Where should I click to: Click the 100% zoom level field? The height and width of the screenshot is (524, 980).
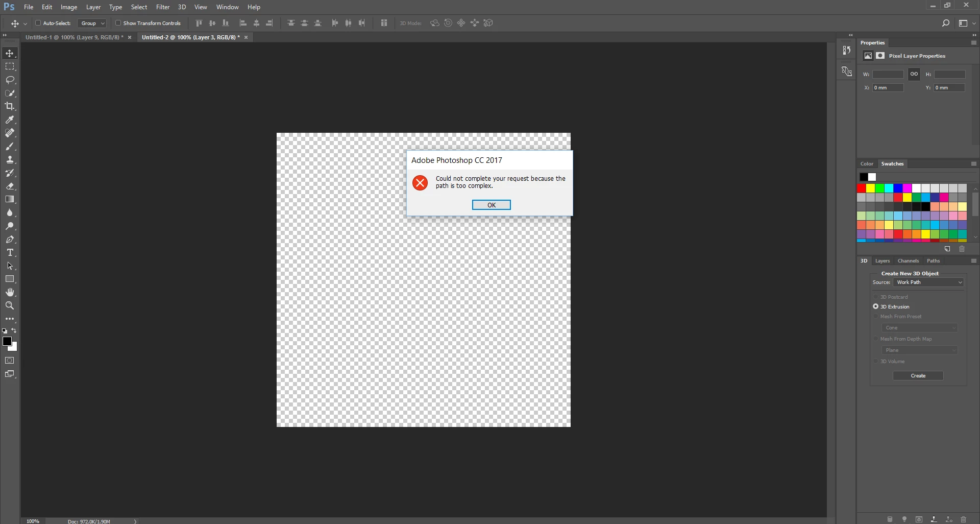[x=33, y=521]
